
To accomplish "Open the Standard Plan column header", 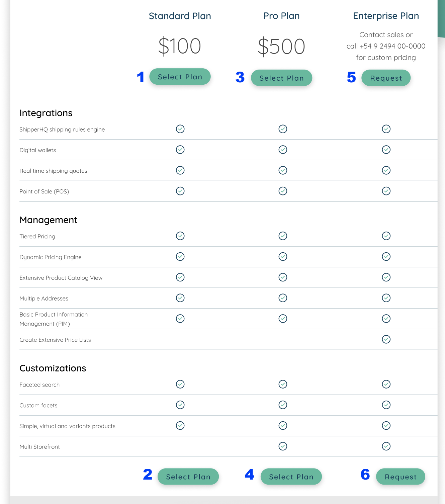I will (180, 16).
